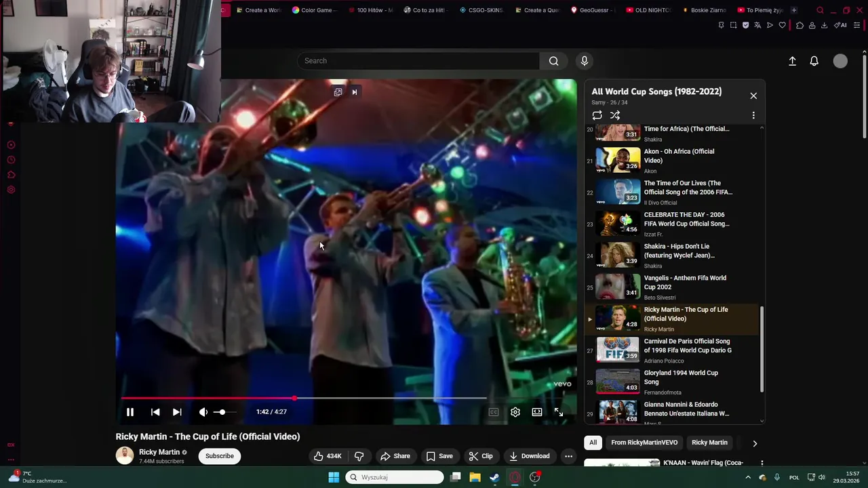This screenshot has height=488, width=868.
Task: Open the browser AI assistant button
Action: tap(840, 25)
